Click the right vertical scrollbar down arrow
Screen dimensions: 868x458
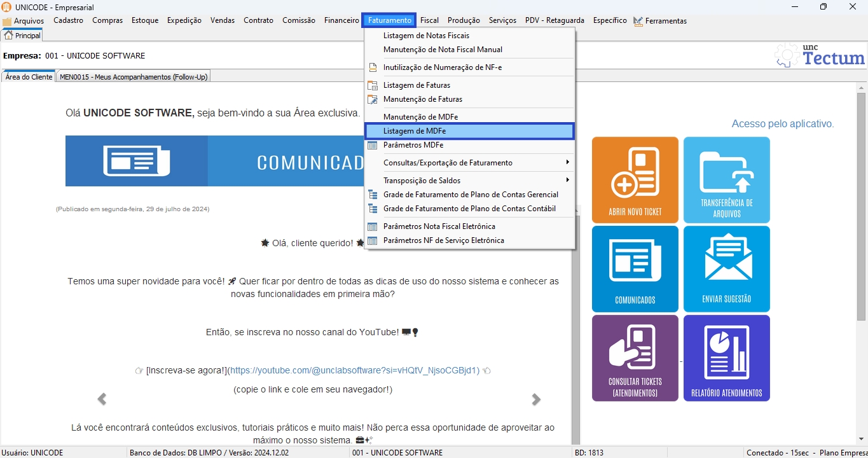(861, 438)
